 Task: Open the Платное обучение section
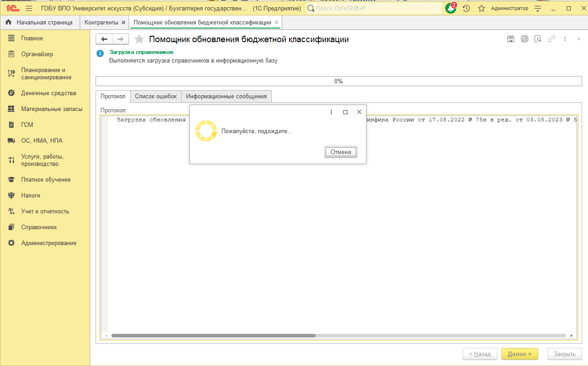click(x=45, y=180)
